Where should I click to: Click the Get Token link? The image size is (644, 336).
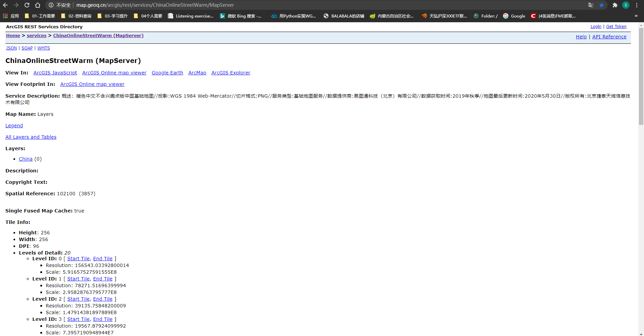[616, 26]
